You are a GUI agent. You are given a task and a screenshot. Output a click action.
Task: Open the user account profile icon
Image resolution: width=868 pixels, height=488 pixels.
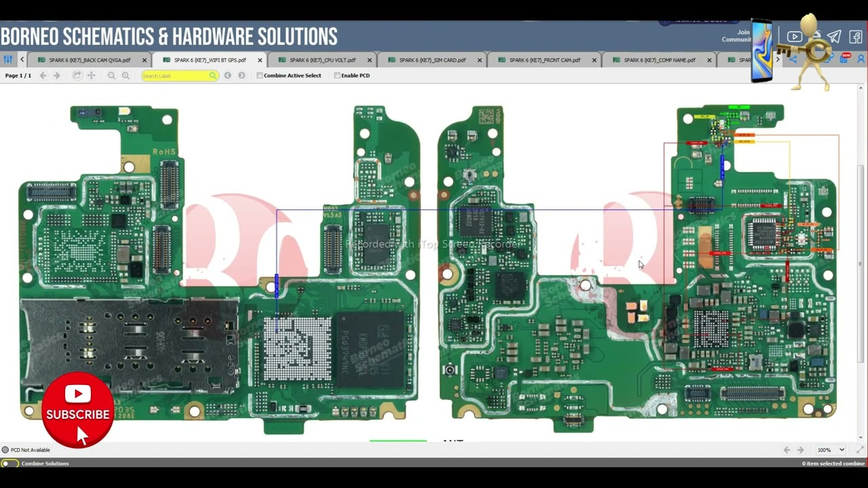point(862,60)
